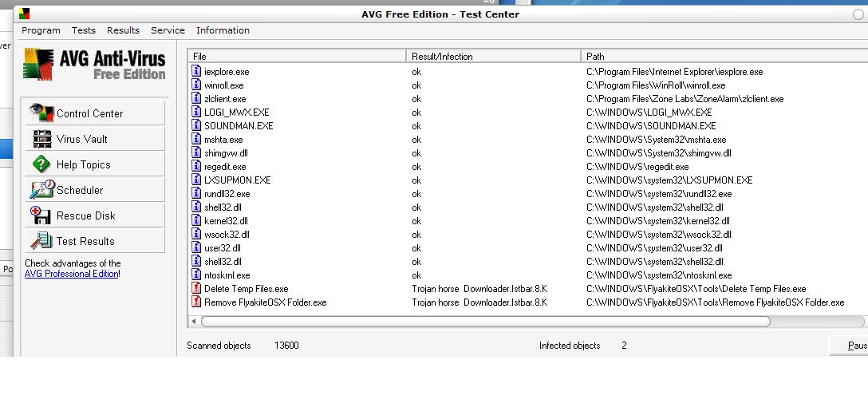Click path C:\WINDOWS\System32\mshta.exe

[x=656, y=140]
